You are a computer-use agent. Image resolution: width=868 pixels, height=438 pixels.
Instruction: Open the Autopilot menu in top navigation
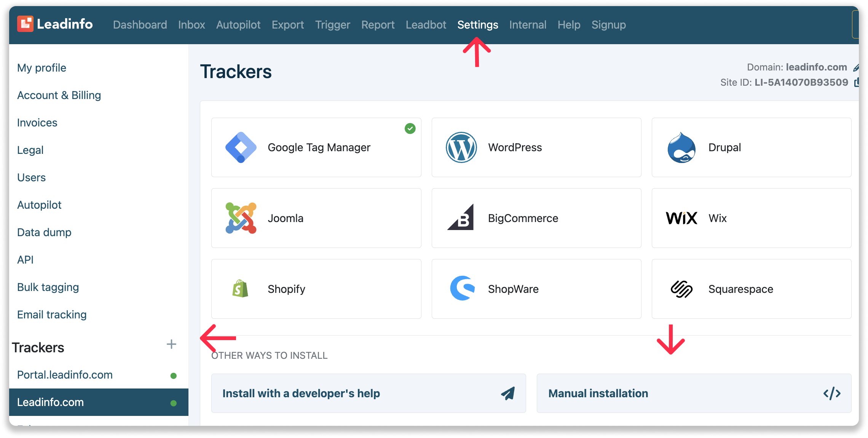point(238,25)
